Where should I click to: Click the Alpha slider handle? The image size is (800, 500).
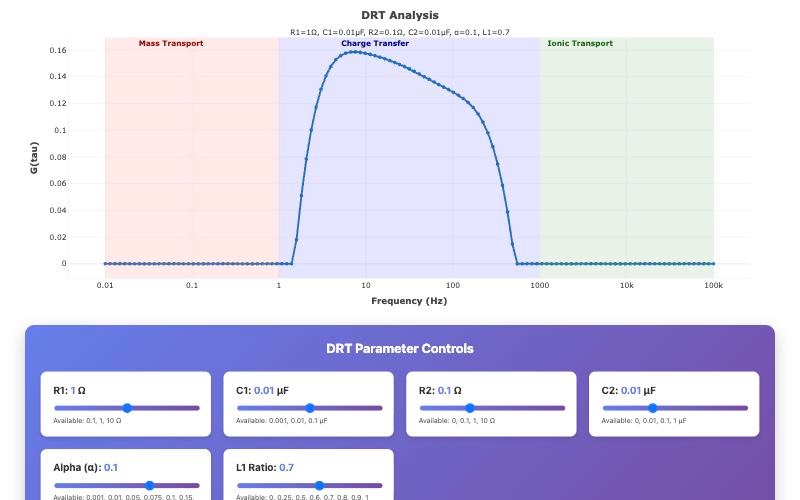149,485
